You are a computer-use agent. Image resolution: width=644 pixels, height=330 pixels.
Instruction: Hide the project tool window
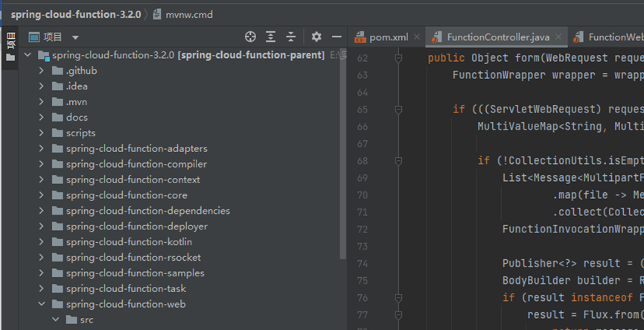pyautogui.click(x=337, y=37)
